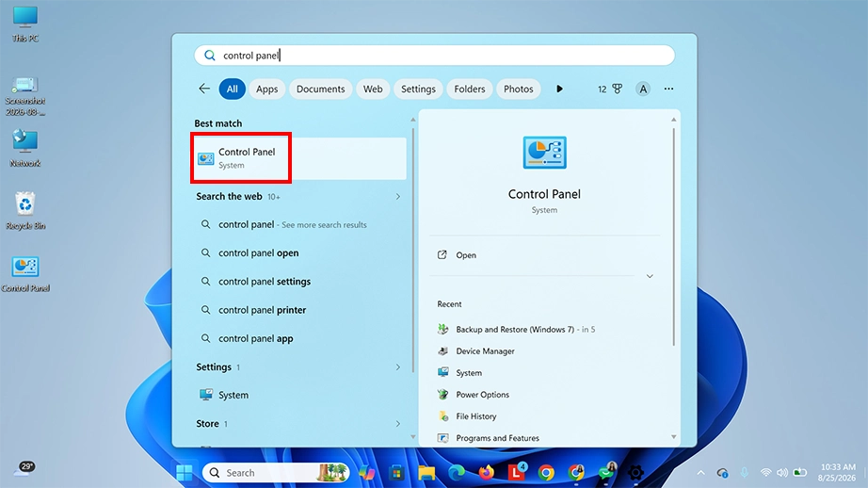This screenshot has width=868, height=488.
Task: Open the Wi-Fi network tray icon
Action: click(765, 473)
